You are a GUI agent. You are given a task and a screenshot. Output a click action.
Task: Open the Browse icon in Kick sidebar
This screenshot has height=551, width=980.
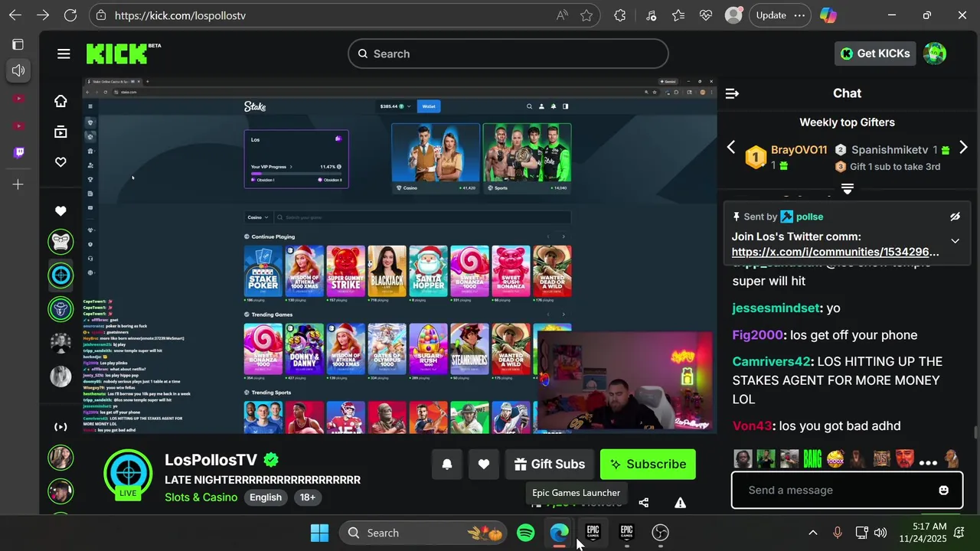point(60,132)
